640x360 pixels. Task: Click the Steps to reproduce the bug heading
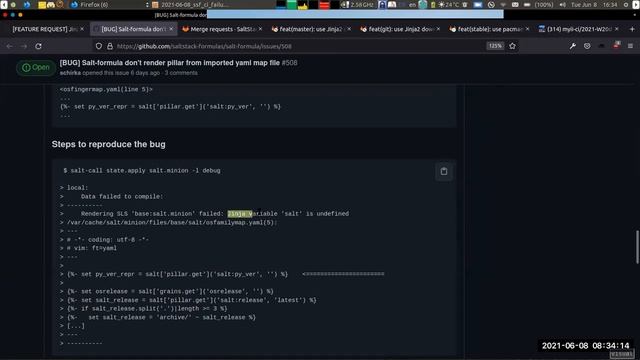point(109,144)
